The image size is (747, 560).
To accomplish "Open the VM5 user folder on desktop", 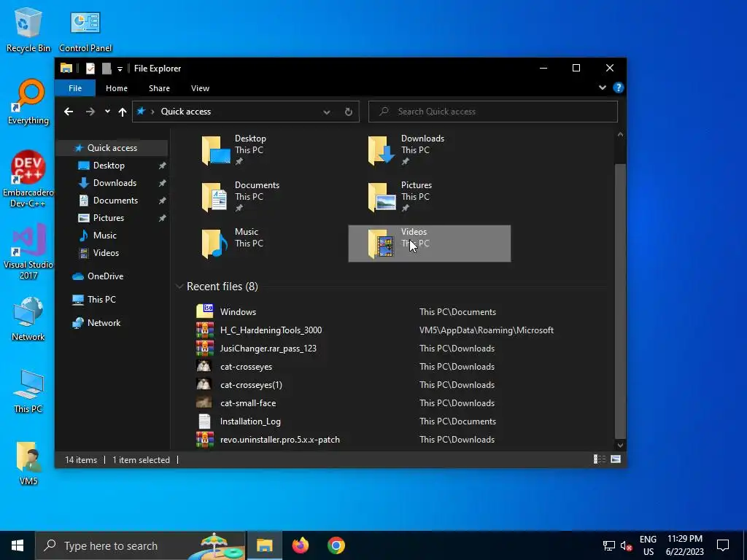I will click(28, 463).
